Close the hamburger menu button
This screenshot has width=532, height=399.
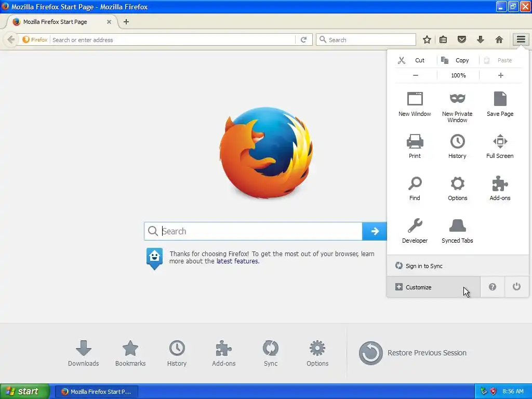[521, 39]
